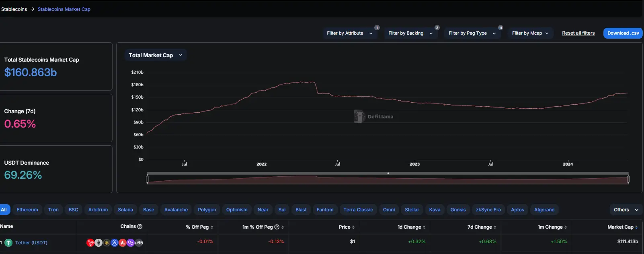Select the Algorand chain tab
Screen dimensions: 644x254
pyautogui.click(x=544, y=210)
